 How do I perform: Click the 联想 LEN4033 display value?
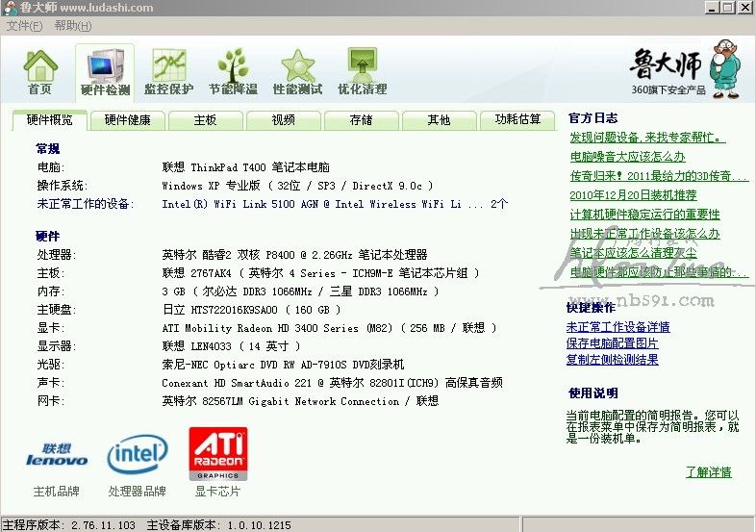coord(232,346)
